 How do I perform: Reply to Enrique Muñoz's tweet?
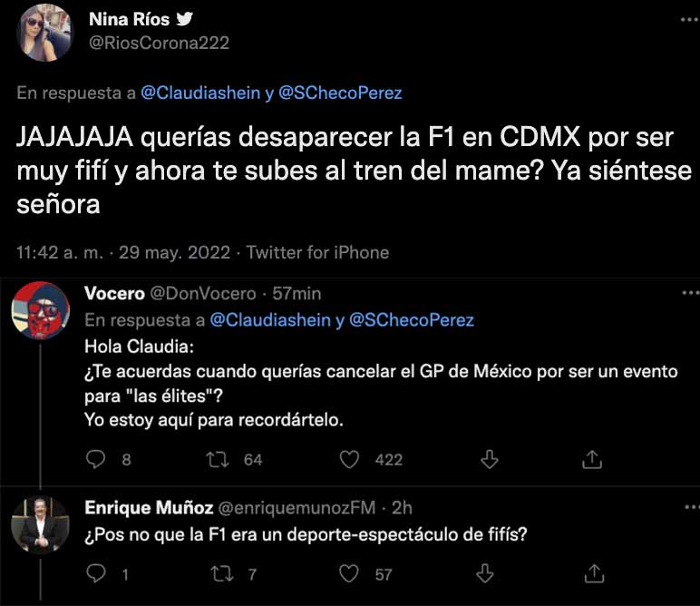[97, 573]
